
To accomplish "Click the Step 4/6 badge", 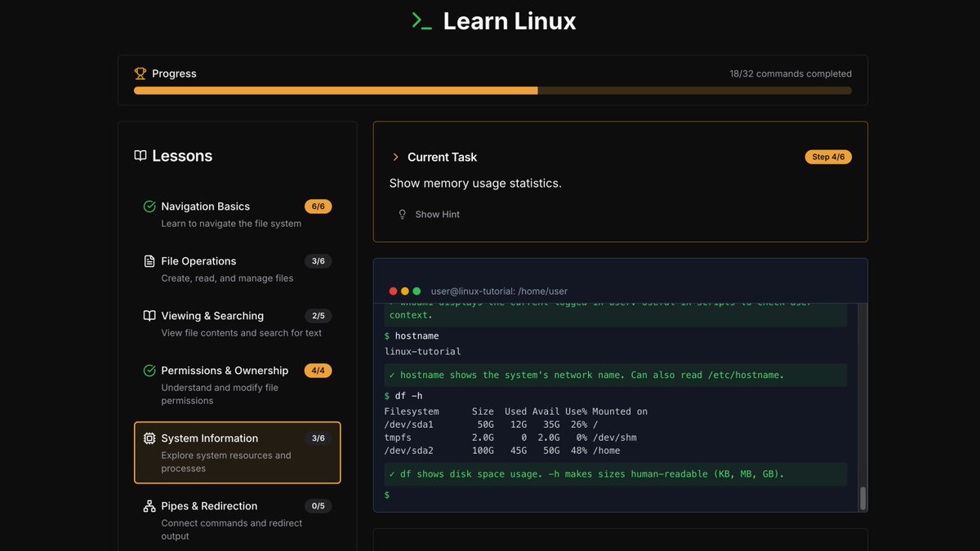I will pyautogui.click(x=828, y=157).
